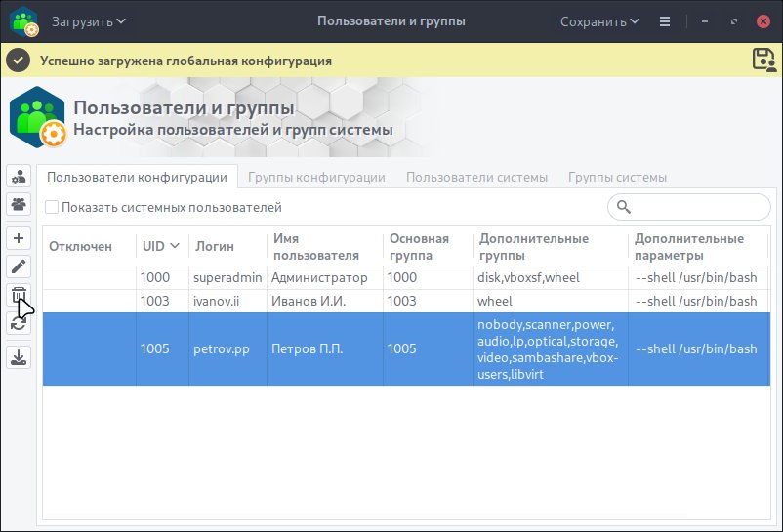Open the Загрузить dropdown menu
783x532 pixels.
click(89, 21)
